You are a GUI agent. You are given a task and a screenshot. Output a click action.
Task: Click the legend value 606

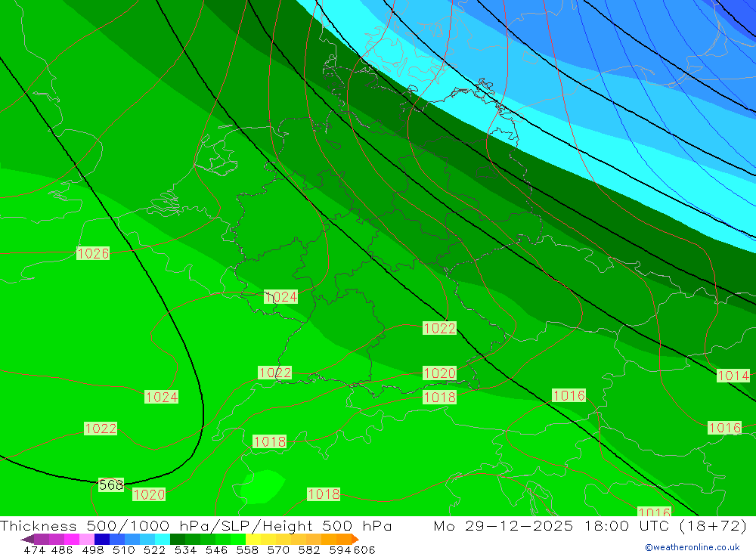click(x=364, y=549)
